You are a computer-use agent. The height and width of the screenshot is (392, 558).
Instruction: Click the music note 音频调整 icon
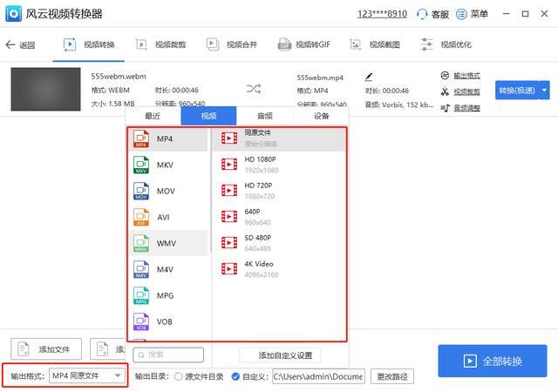445,108
